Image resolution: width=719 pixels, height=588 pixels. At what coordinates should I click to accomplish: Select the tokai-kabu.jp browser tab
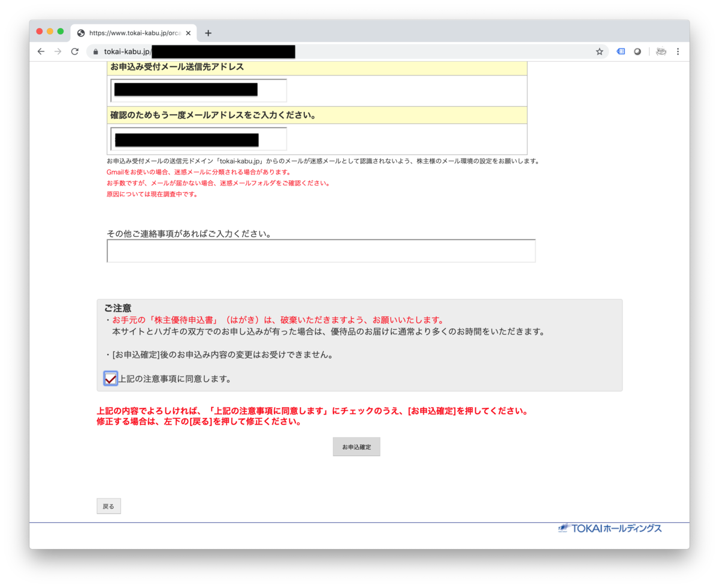click(134, 33)
